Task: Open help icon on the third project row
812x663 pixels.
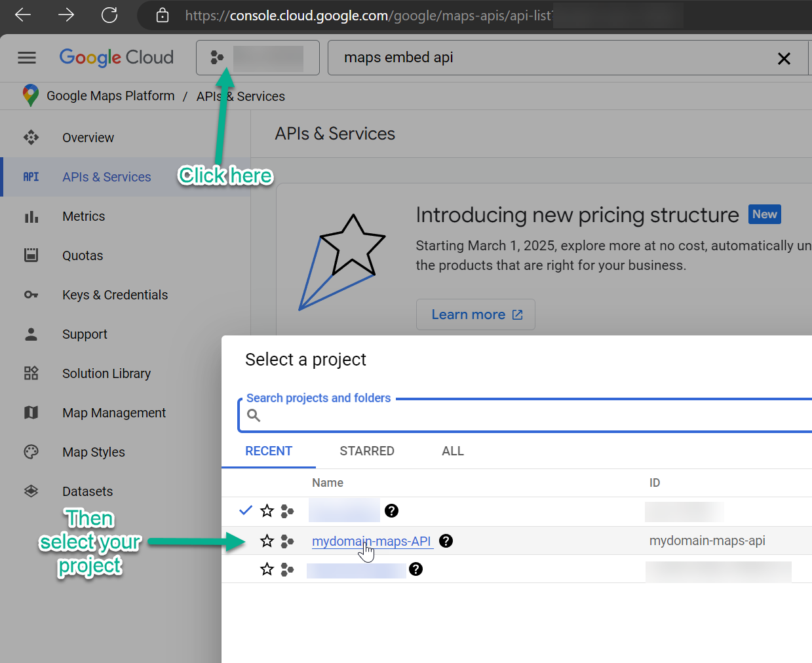Action: coord(416,569)
